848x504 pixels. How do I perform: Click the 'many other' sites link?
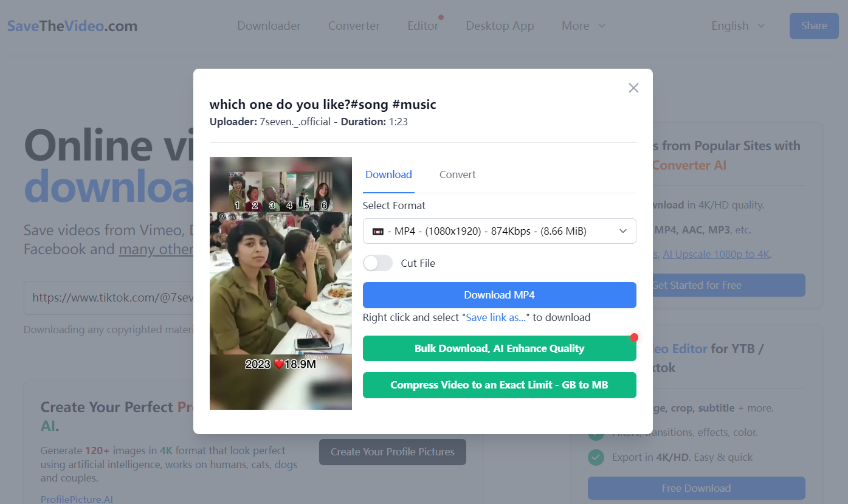[156, 249]
